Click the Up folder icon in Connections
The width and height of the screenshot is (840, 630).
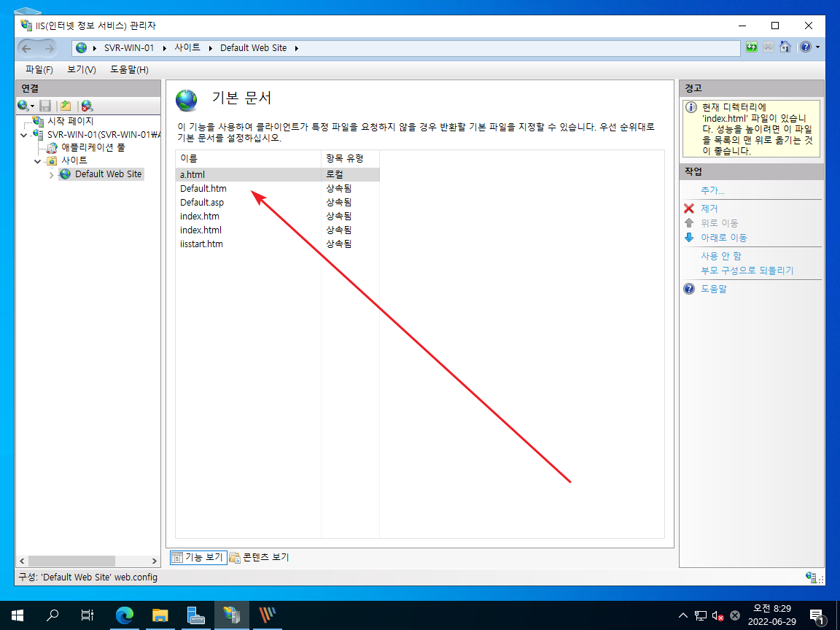tap(66, 106)
